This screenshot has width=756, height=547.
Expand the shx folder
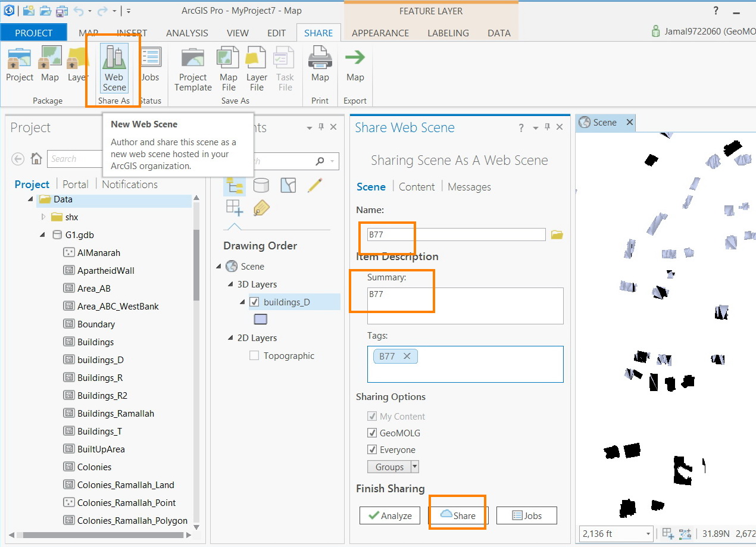(x=43, y=217)
